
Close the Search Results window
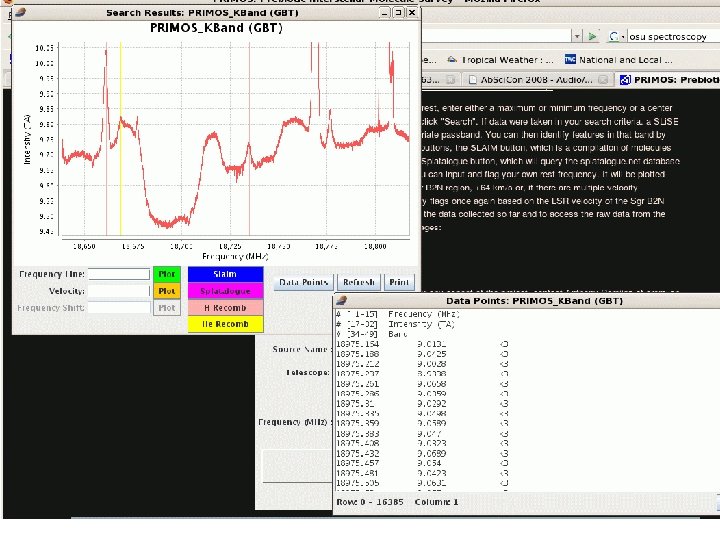click(412, 13)
